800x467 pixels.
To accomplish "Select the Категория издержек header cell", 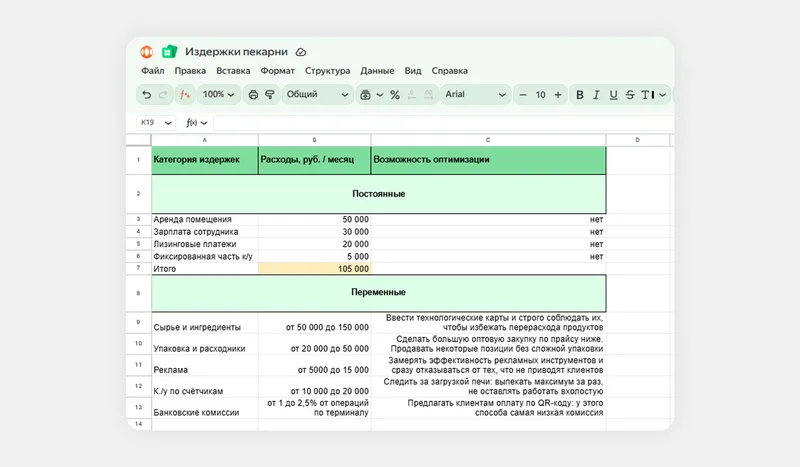I will pyautogui.click(x=205, y=160).
